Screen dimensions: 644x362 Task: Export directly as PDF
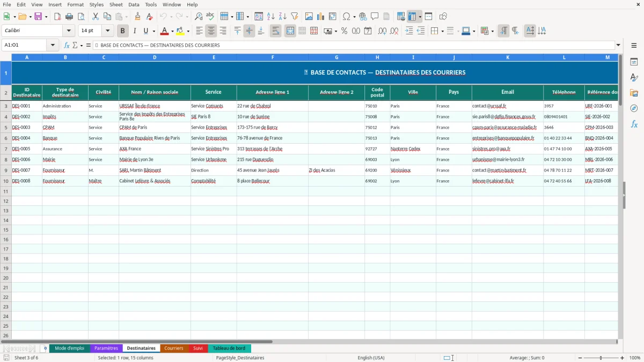[57, 17]
